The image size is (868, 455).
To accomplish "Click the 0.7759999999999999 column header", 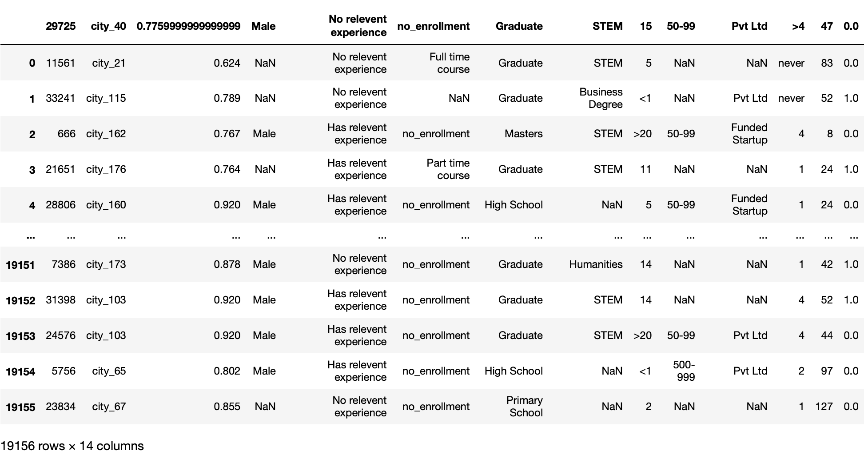I will [188, 26].
